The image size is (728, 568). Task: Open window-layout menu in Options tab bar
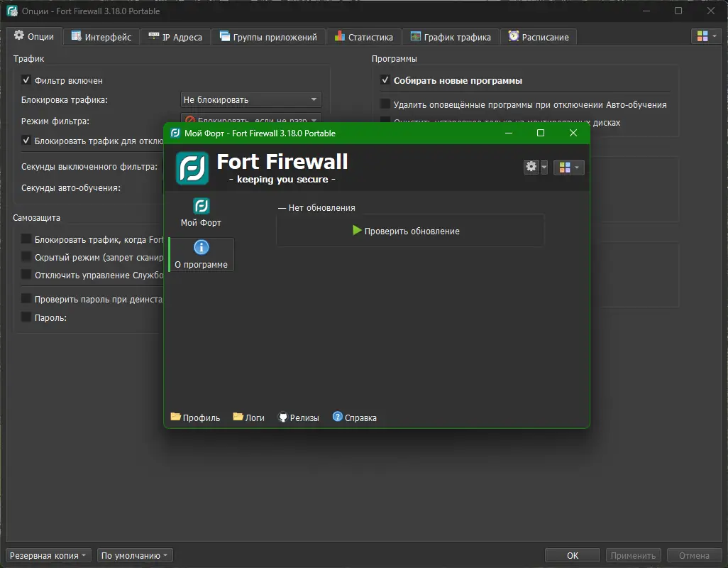pos(707,36)
